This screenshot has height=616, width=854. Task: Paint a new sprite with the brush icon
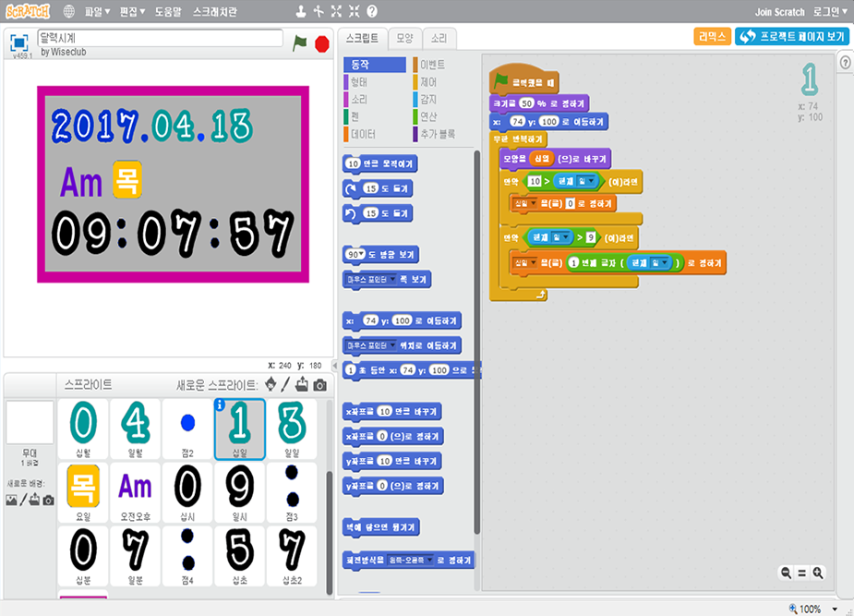[286, 384]
